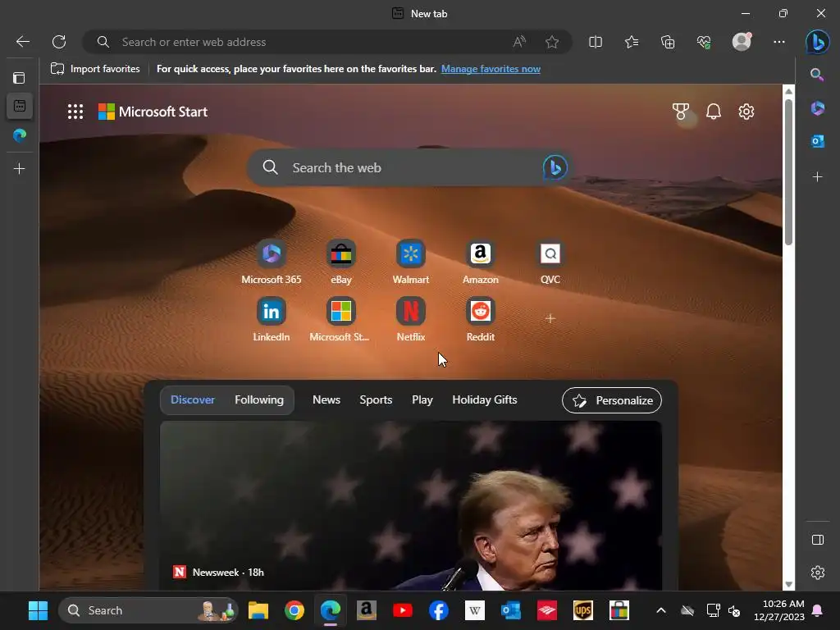Viewport: 840px width, 630px height.
Task: Click the Bing icon in web search box
Action: [x=555, y=167]
